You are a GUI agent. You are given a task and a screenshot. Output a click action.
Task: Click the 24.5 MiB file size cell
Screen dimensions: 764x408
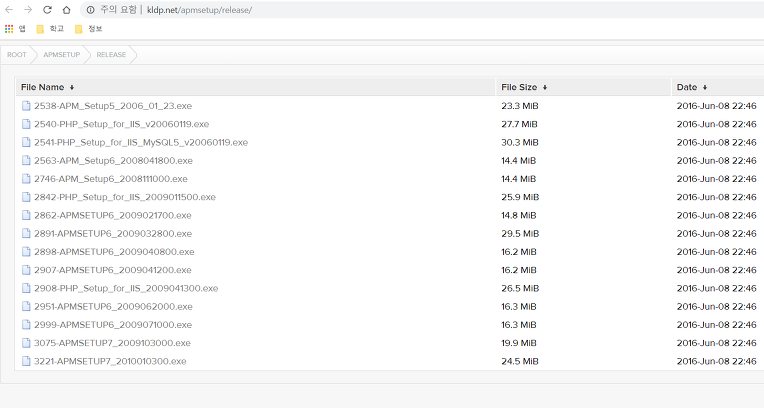click(x=520, y=361)
